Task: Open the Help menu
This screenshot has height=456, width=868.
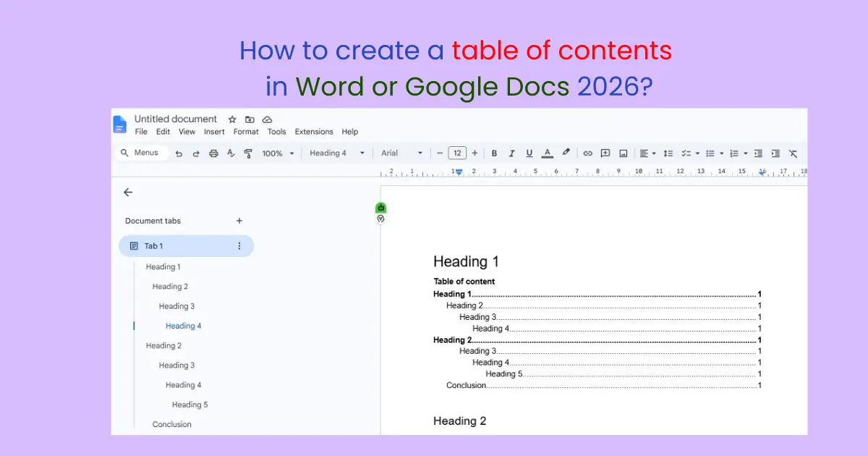Action: coord(350,132)
